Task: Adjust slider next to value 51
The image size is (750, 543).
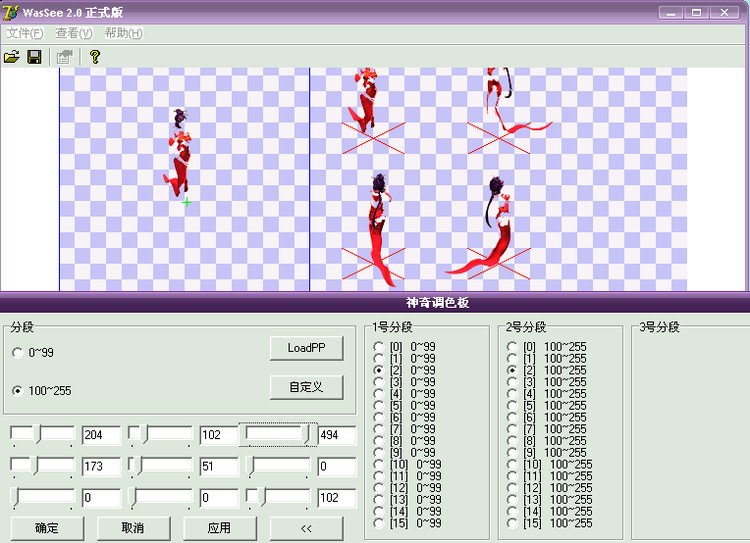Action: tap(160, 466)
